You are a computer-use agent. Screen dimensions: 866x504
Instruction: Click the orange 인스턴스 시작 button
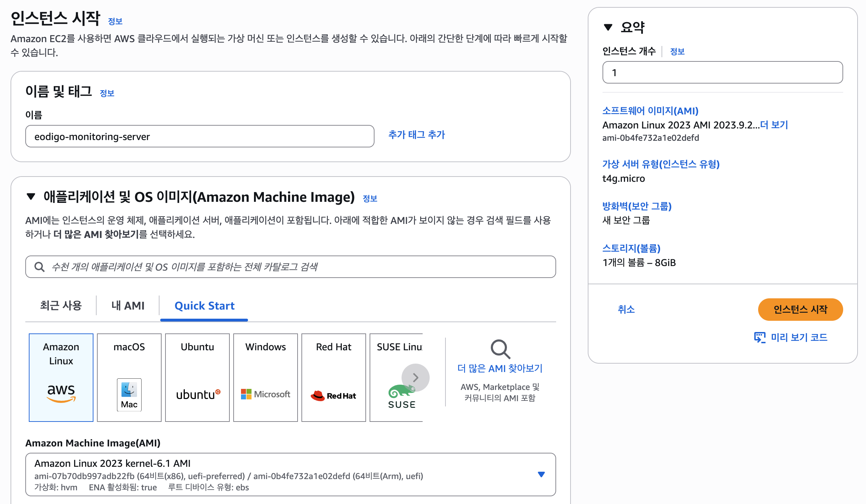pos(800,309)
